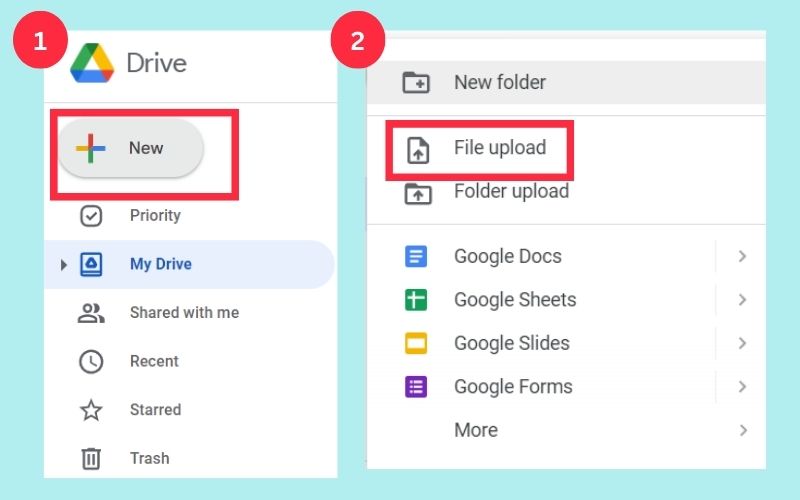Click the Priority checkmark icon
The height and width of the screenshot is (500, 800).
coord(91,216)
